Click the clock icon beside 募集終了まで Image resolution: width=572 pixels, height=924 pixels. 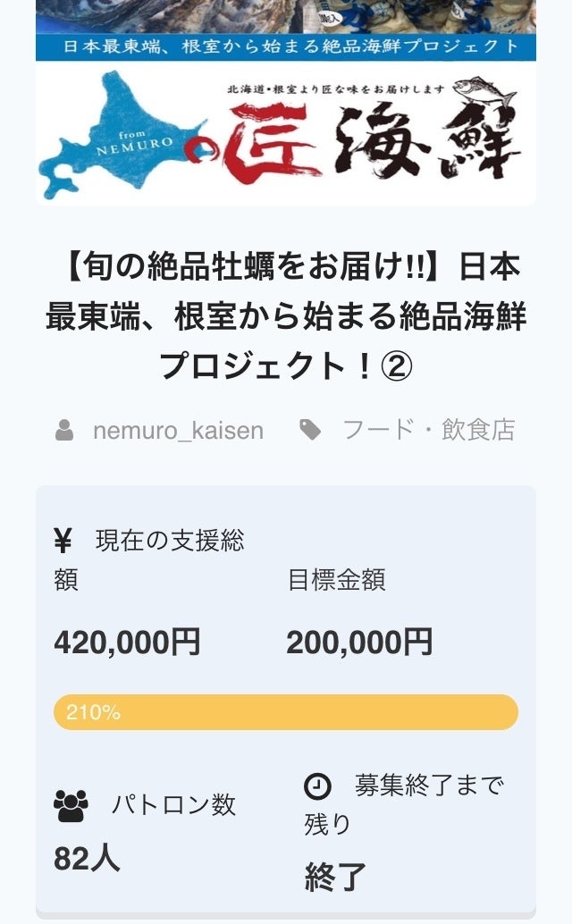pyautogui.click(x=317, y=786)
